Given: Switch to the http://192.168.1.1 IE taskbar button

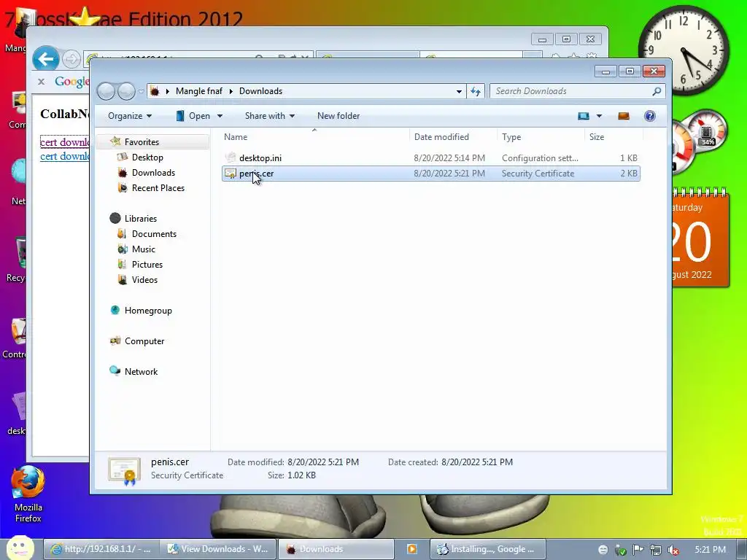Looking at the screenshot, I should [101, 549].
